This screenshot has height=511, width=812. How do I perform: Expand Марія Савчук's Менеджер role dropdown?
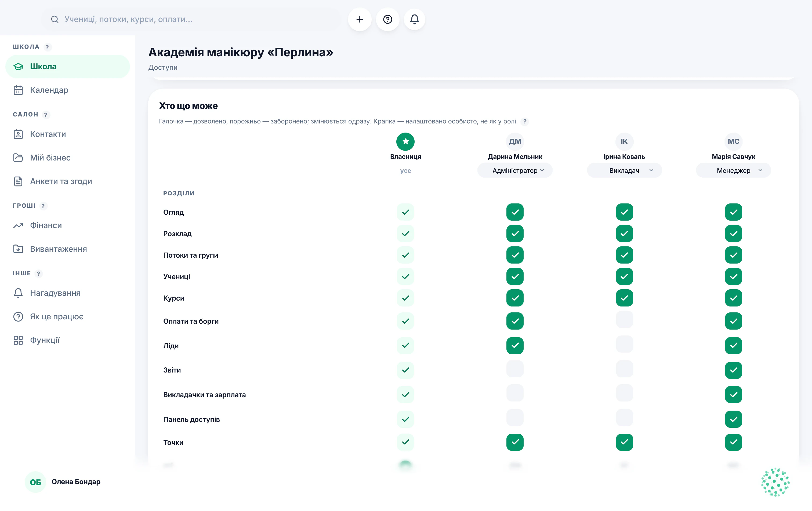coord(733,170)
